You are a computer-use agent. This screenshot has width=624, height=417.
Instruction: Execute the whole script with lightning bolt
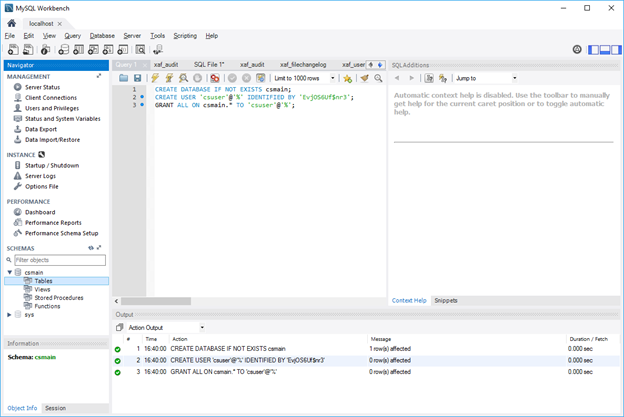tap(155, 78)
